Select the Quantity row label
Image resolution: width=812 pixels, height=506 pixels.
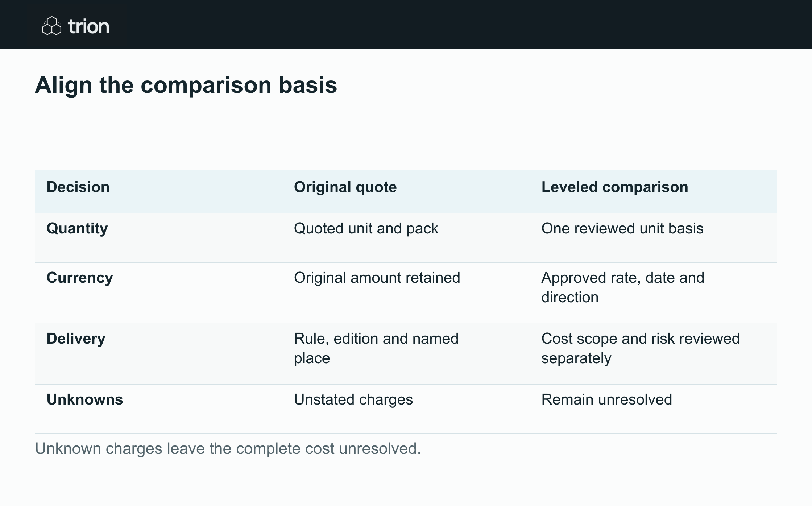(77, 229)
